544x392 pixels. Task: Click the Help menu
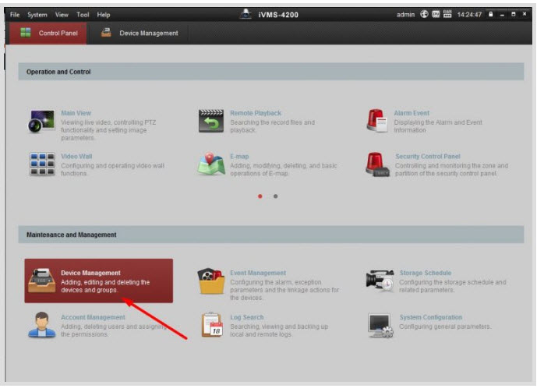[x=104, y=15]
